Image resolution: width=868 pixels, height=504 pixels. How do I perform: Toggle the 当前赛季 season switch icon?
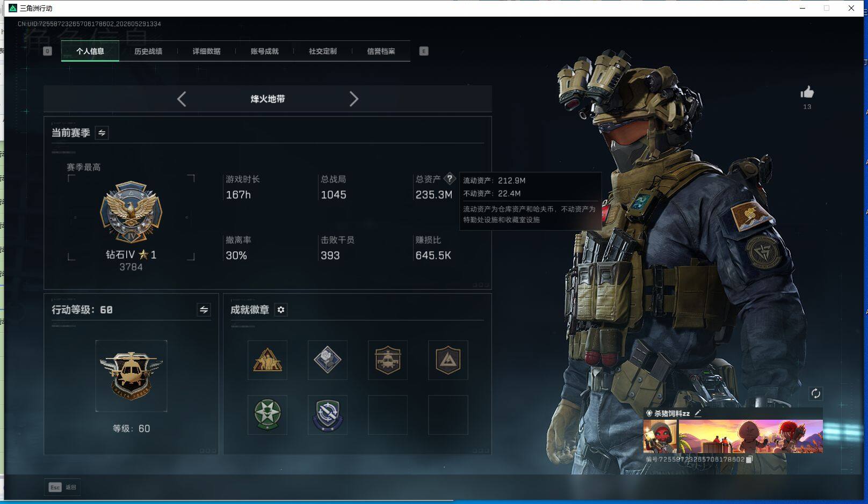click(102, 133)
